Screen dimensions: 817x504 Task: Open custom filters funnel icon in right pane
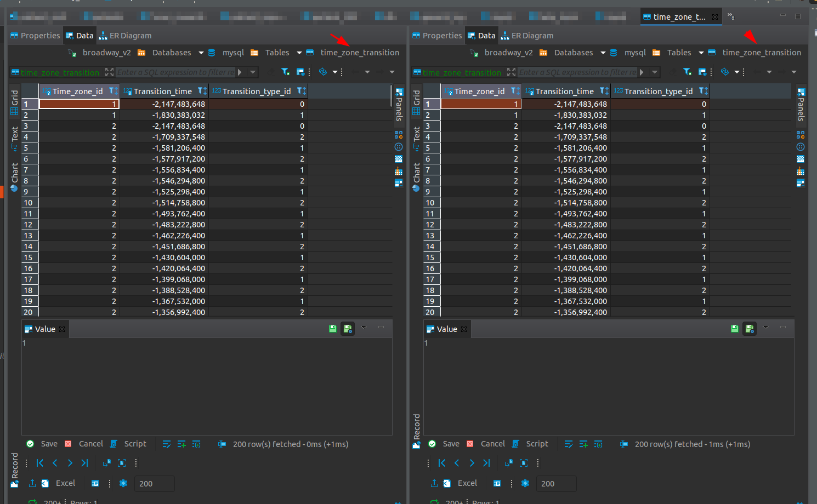coord(687,72)
